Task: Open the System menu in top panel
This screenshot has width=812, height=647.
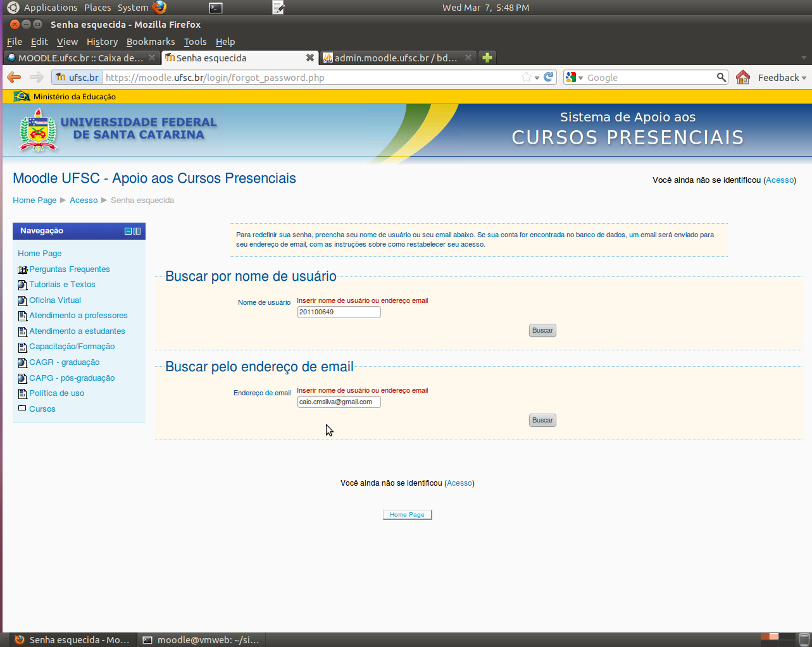Action: [x=133, y=8]
